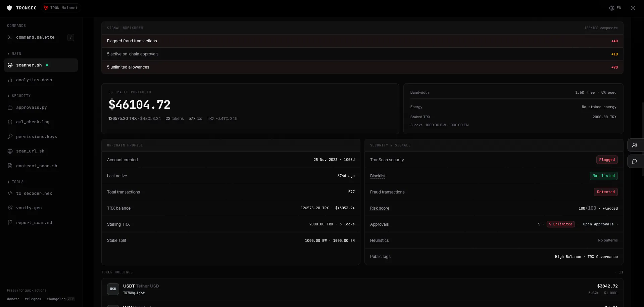The height and width of the screenshot is (307, 644).
Task: Open permissions.keys via its key icon
Action: point(10,137)
